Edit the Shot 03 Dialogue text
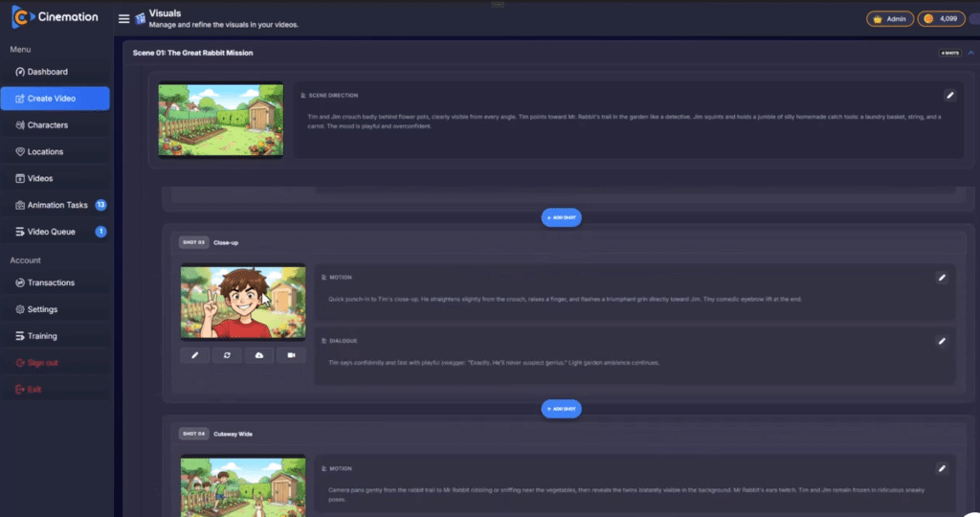 point(942,341)
